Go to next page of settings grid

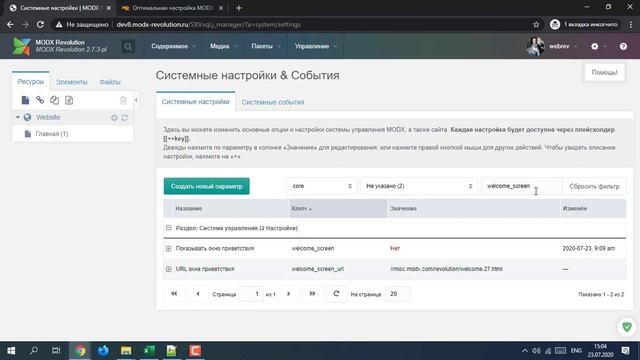click(x=289, y=294)
